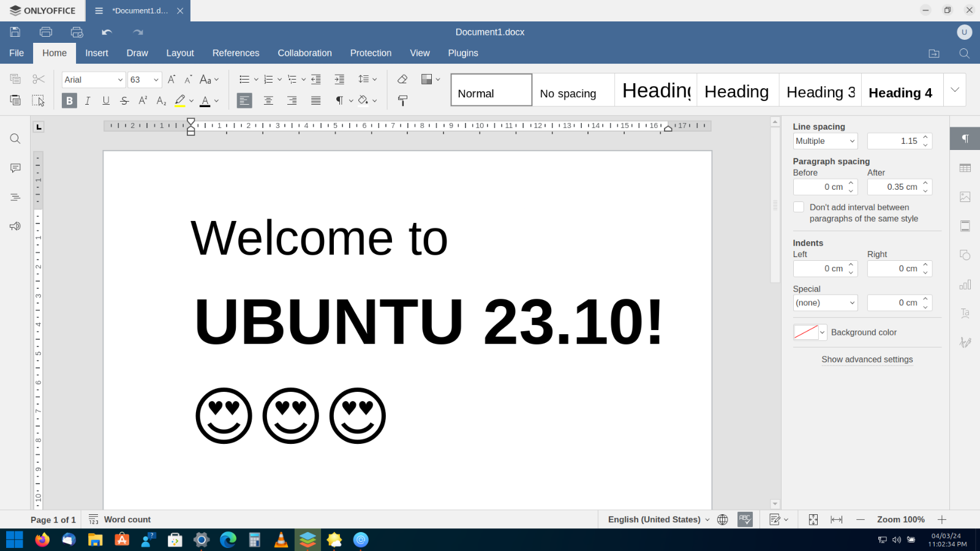Viewport: 980px width, 551px height.
Task: Decrease paragraph indent
Action: pyautogui.click(x=316, y=79)
